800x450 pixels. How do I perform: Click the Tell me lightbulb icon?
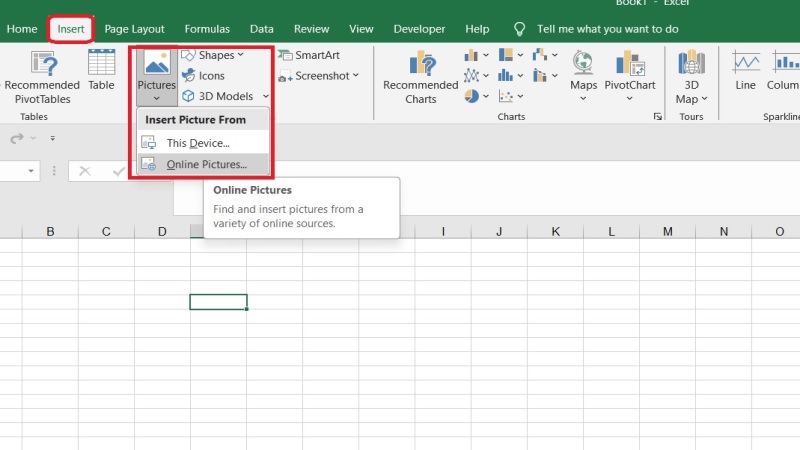519,29
